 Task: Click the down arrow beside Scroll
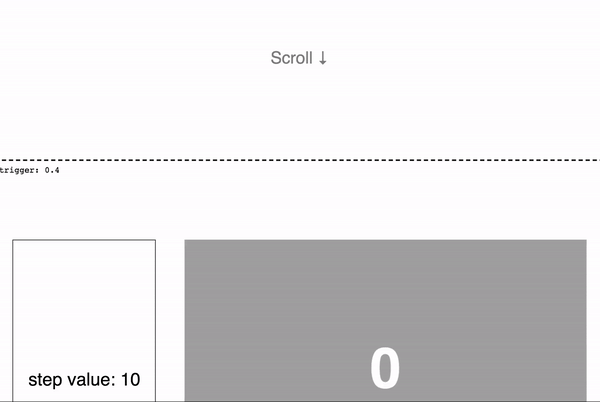pos(323,58)
